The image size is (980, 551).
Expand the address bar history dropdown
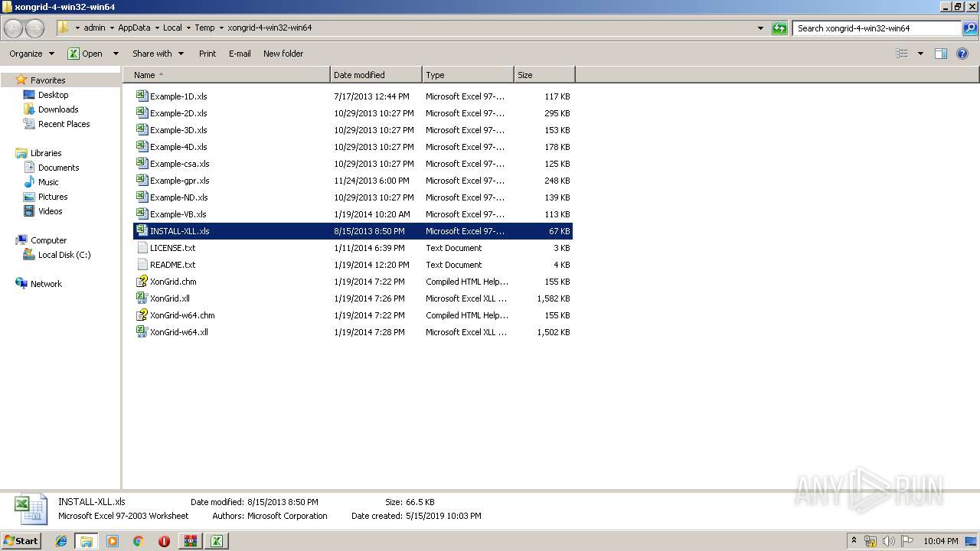[760, 28]
